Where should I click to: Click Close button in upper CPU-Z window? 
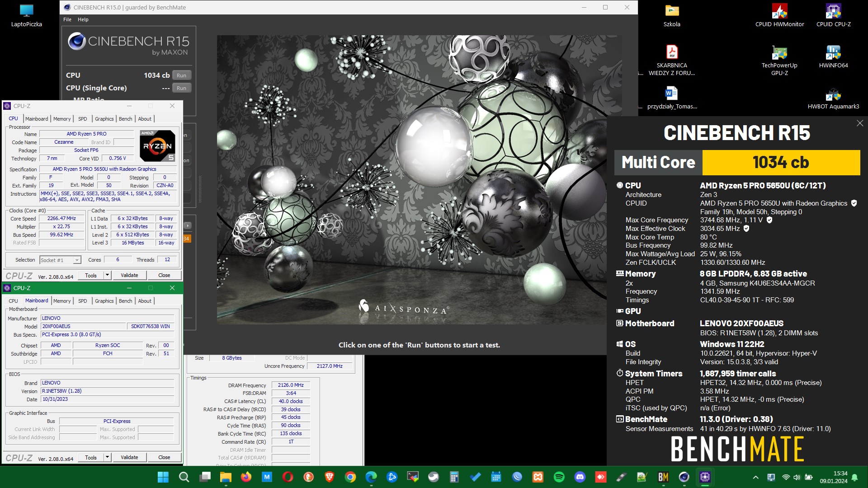[x=164, y=275]
